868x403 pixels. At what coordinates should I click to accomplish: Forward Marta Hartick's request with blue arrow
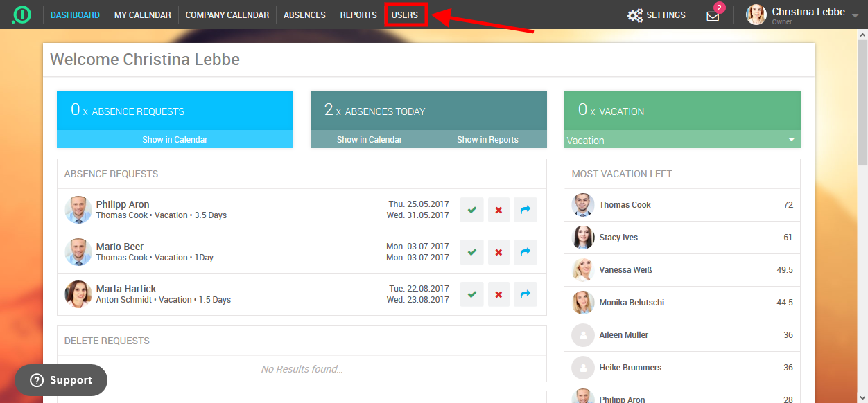pos(525,294)
